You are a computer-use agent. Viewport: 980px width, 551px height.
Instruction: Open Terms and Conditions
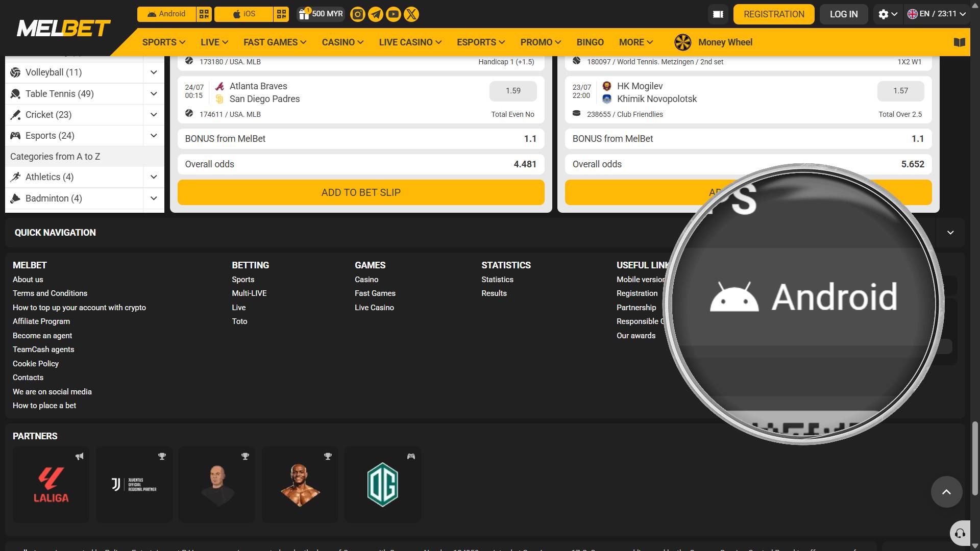tap(50, 293)
